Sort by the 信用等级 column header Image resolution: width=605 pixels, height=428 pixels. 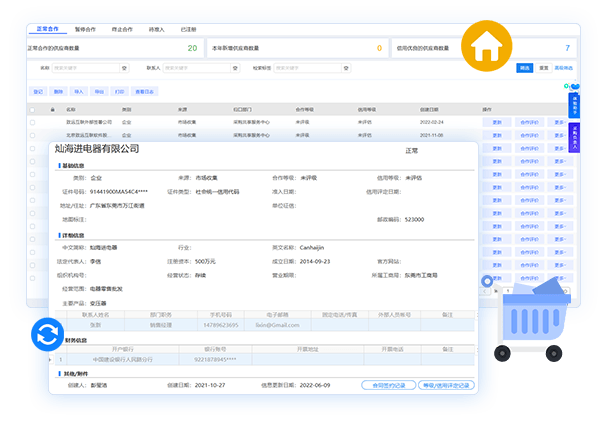click(x=367, y=110)
